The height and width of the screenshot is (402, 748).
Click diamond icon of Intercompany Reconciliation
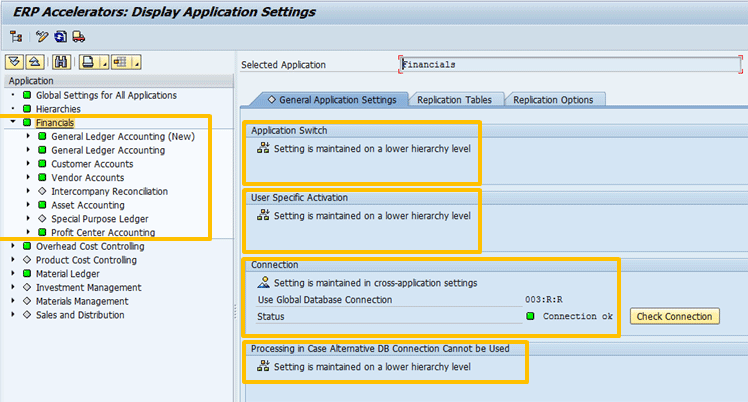(x=42, y=191)
